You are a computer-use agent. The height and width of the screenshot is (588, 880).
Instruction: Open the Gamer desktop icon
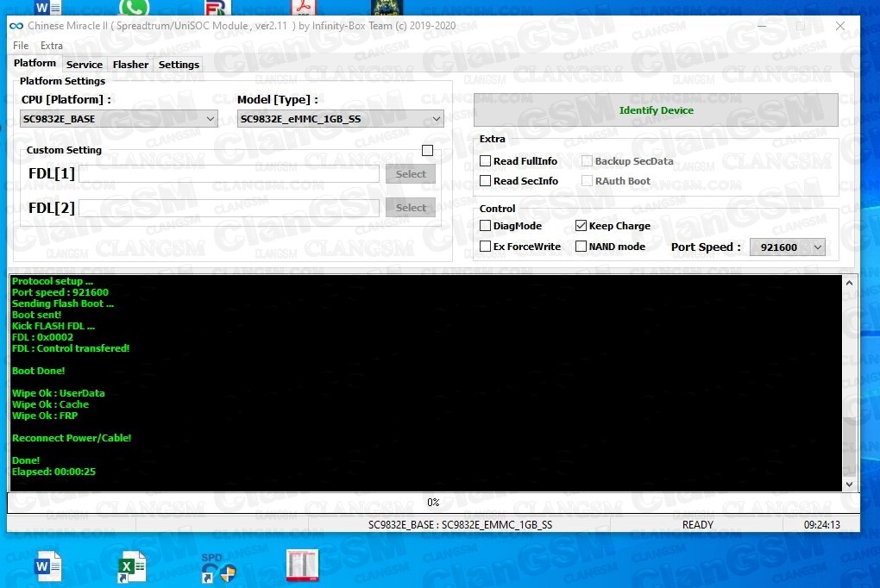click(x=387, y=7)
